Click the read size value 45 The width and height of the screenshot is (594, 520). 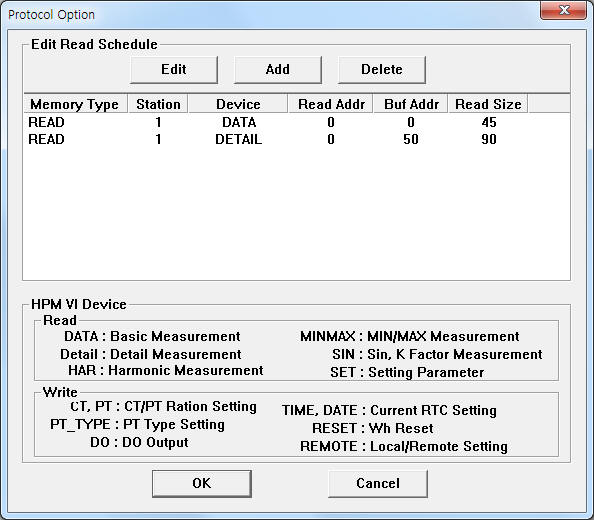489,122
